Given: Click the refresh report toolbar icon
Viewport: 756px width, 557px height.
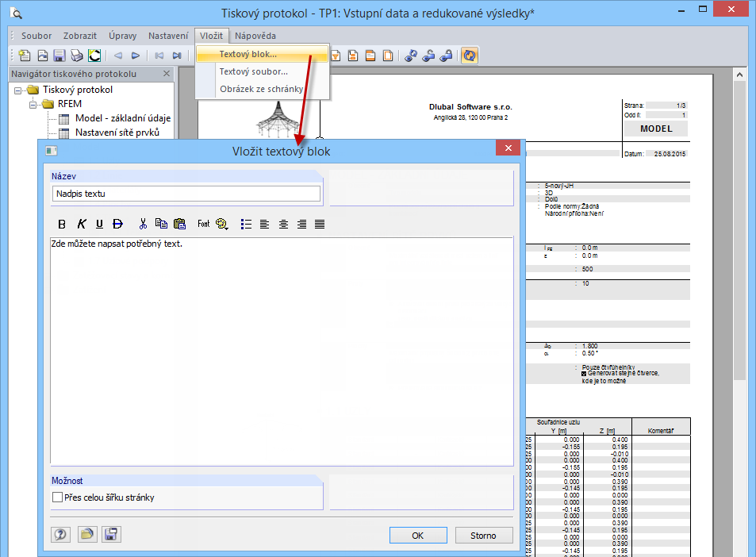Looking at the screenshot, I should [469, 56].
